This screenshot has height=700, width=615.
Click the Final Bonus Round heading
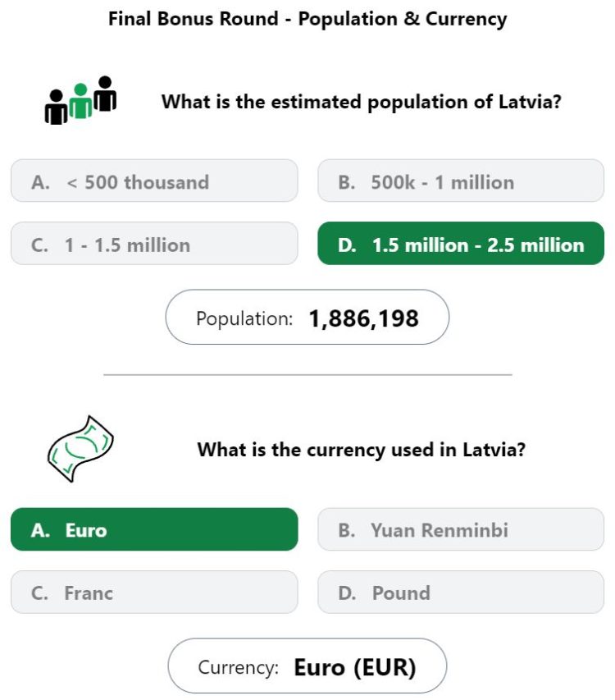(307, 19)
